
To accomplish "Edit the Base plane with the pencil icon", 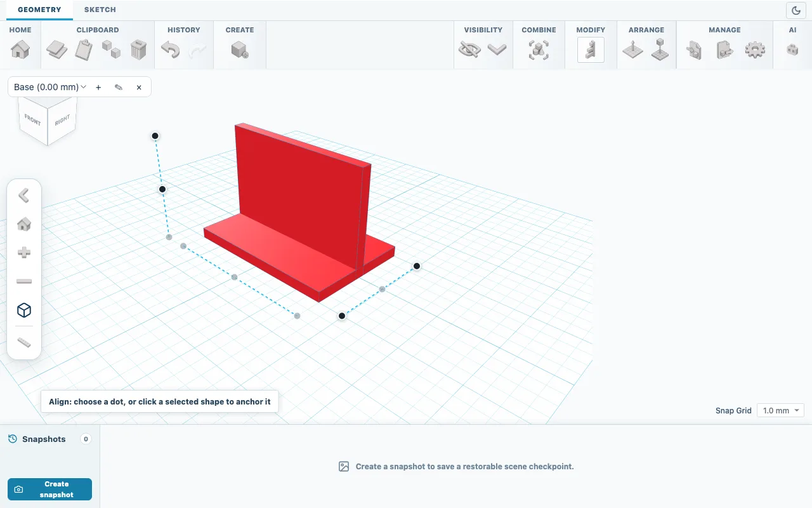I will [119, 88].
